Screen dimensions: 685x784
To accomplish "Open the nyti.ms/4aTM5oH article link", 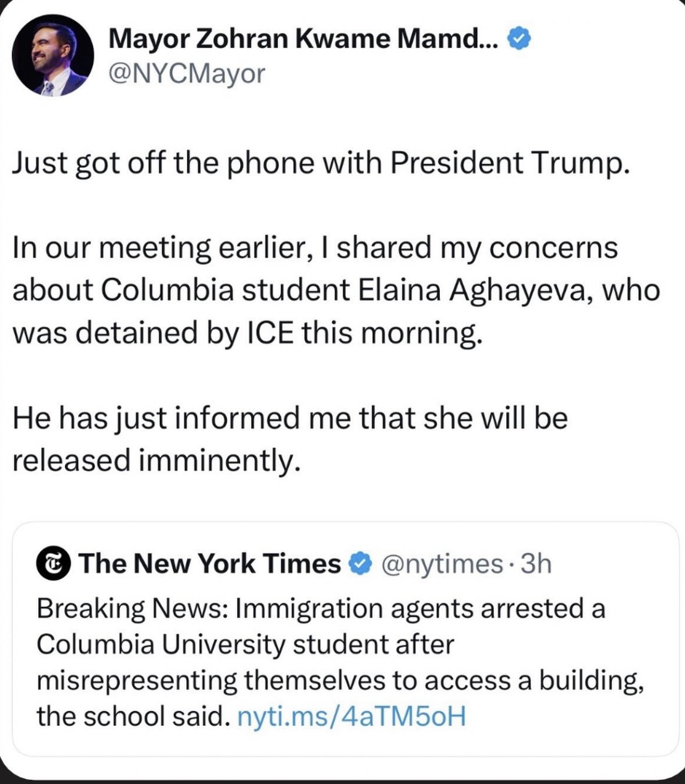I will tap(351, 717).
